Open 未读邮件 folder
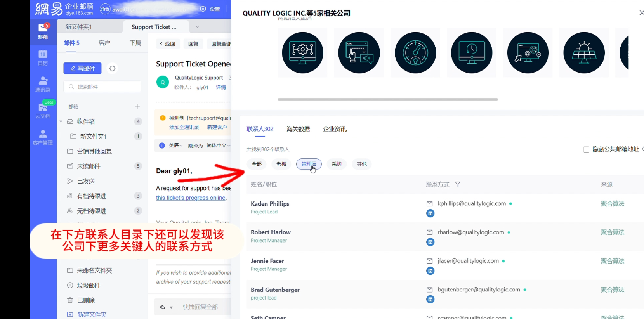 pyautogui.click(x=89, y=166)
